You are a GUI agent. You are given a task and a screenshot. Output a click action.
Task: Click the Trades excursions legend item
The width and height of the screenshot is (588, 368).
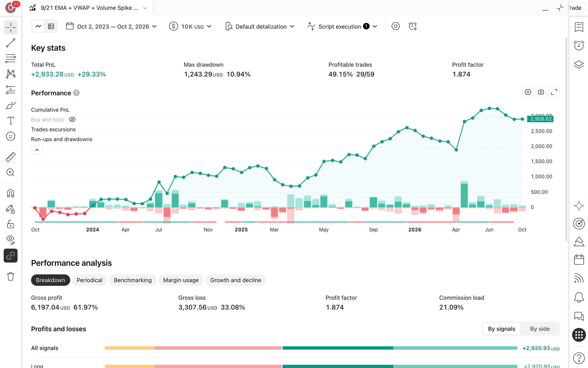click(x=53, y=129)
